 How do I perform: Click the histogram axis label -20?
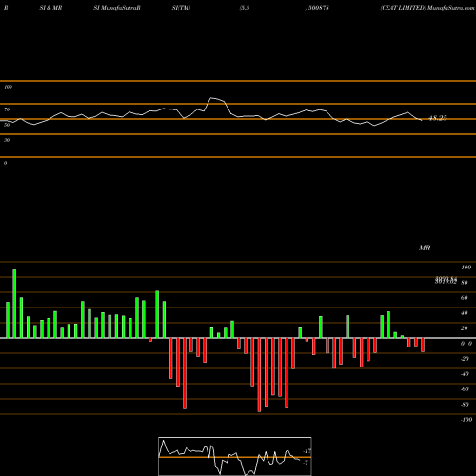(x=465, y=359)
